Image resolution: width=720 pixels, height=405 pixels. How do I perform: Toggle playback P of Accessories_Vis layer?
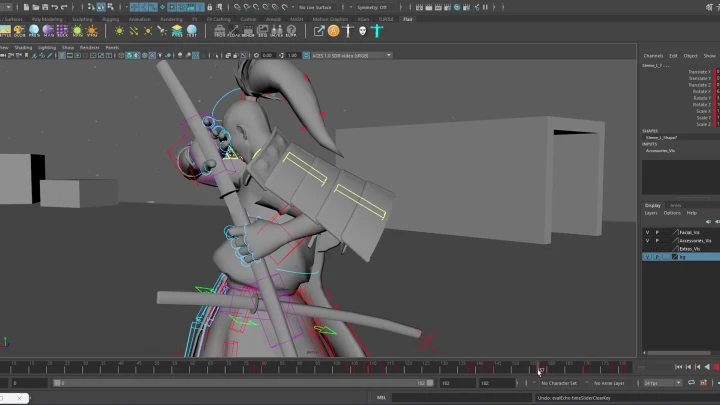tap(657, 241)
